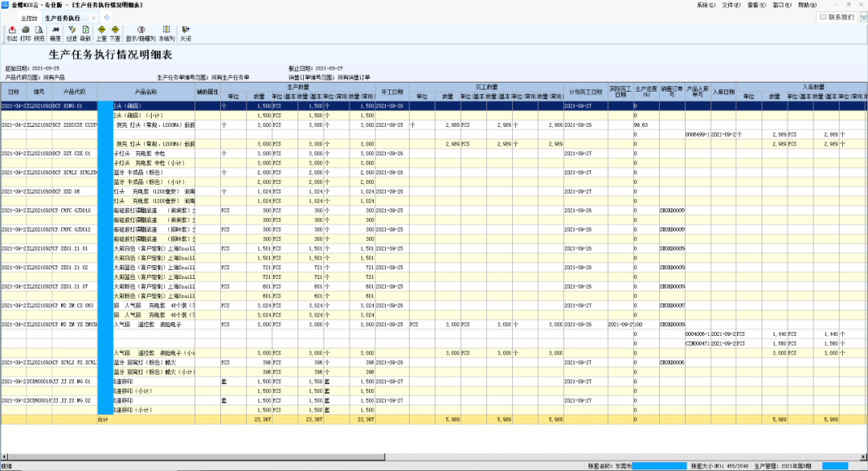Open the 系统 menu

[x=706, y=5]
